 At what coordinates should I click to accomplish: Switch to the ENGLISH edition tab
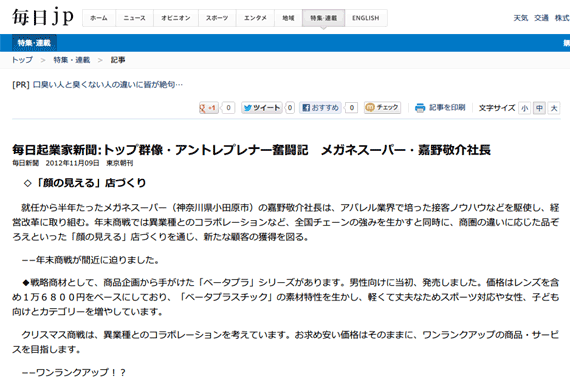(366, 18)
